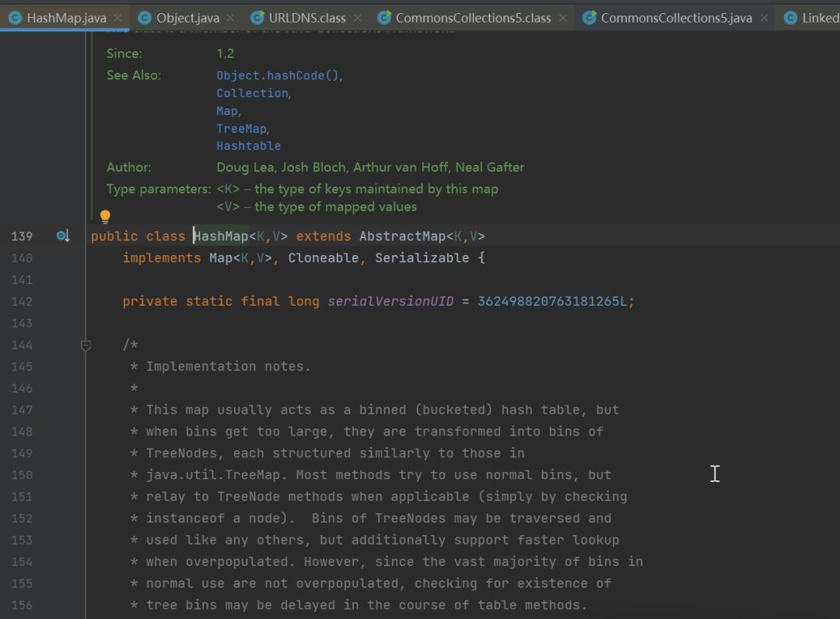Screen dimensions: 840x619
Task: Click 'java.util.TreeMap' in comment line 150
Action: coord(213,475)
